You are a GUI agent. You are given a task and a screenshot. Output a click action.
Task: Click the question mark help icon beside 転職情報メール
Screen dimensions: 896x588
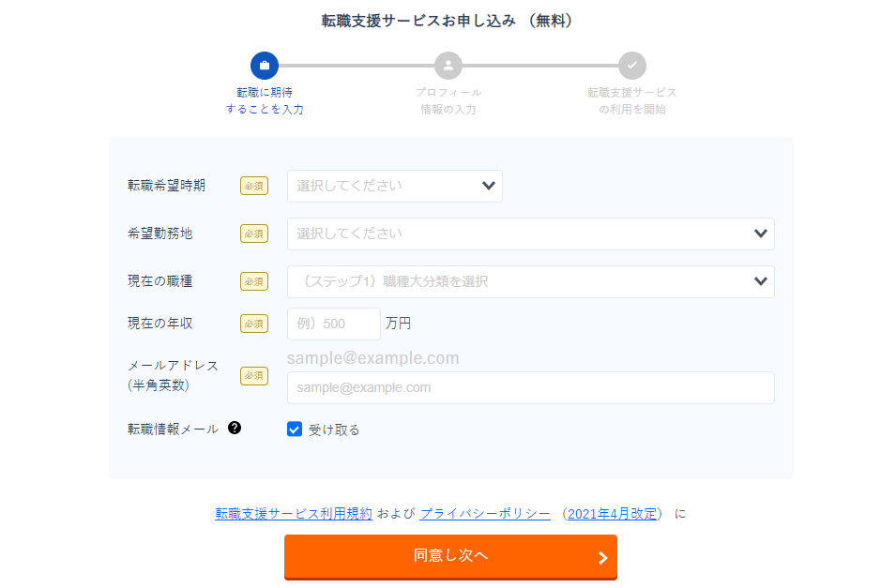coord(234,427)
